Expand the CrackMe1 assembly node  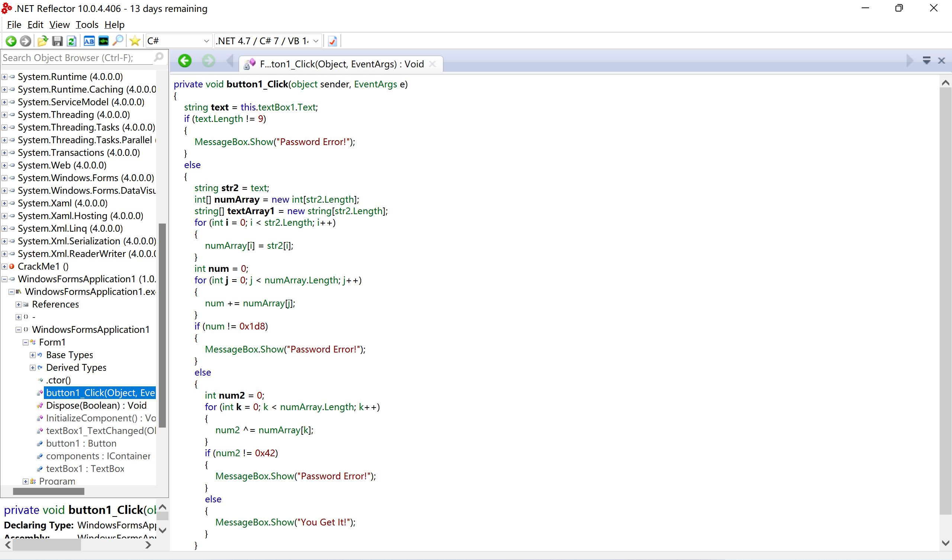[4, 266]
